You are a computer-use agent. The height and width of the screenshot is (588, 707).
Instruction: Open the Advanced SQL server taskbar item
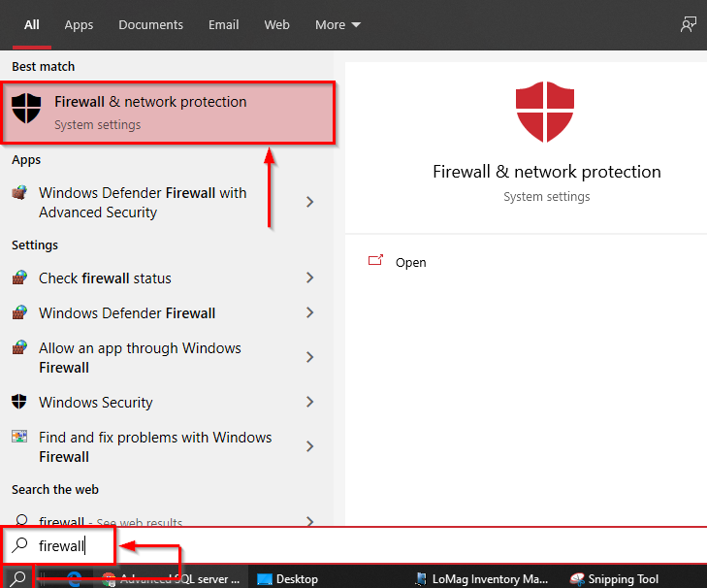pos(171,579)
